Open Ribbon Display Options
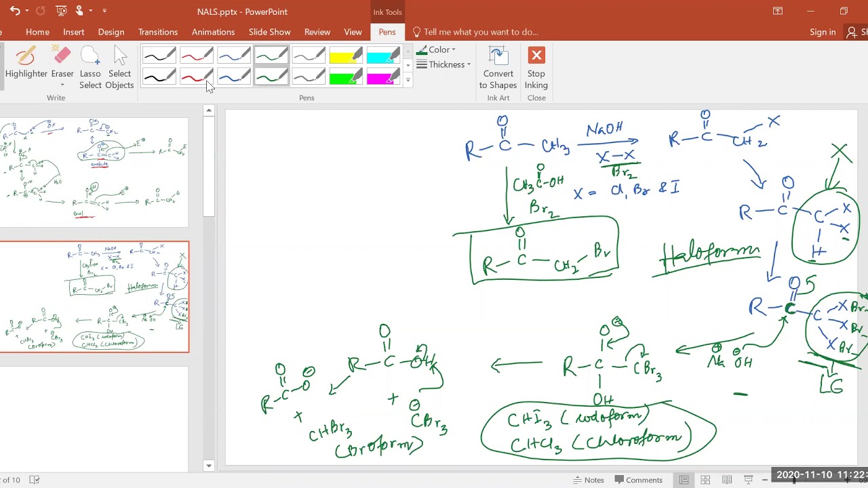Viewport: 868px width, 488px height. (x=778, y=11)
